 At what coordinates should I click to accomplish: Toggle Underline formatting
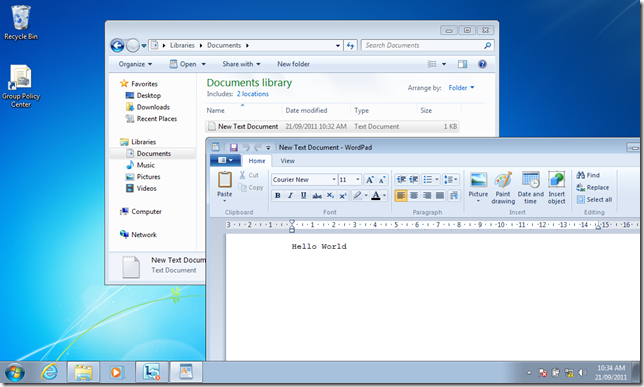[x=303, y=196]
